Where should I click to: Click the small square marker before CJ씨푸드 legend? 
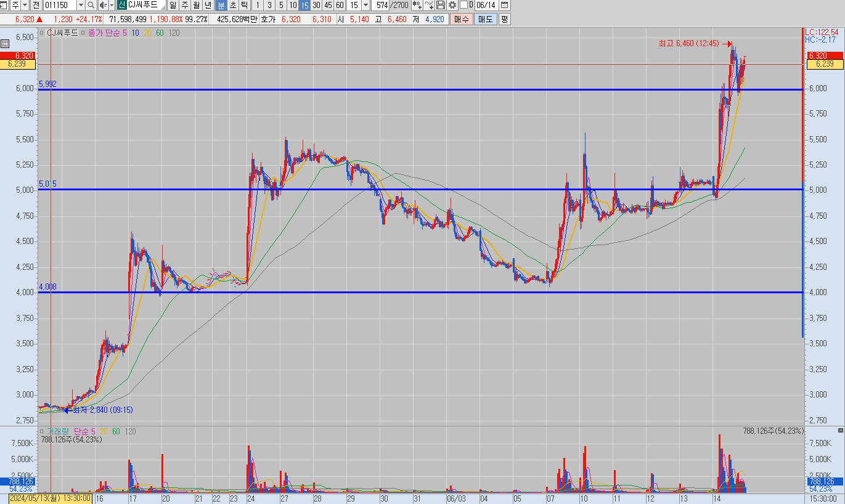(43, 33)
